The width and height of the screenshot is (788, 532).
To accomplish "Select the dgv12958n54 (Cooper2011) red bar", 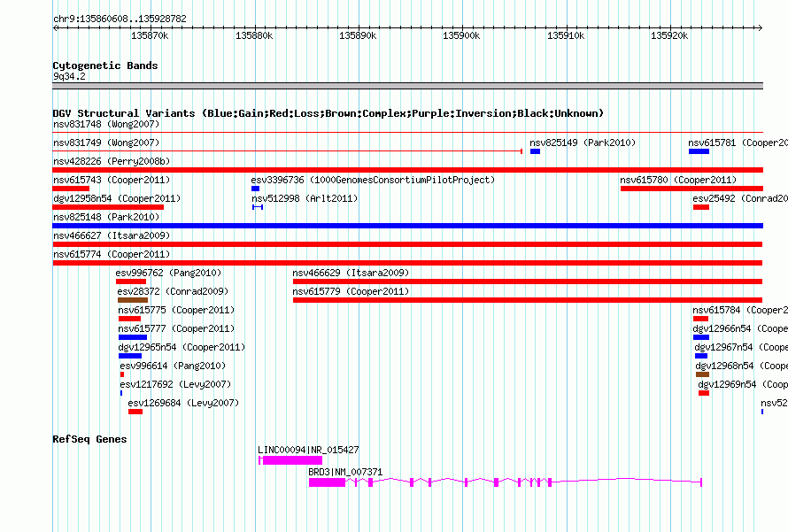I will pyautogui.click(x=108, y=207).
